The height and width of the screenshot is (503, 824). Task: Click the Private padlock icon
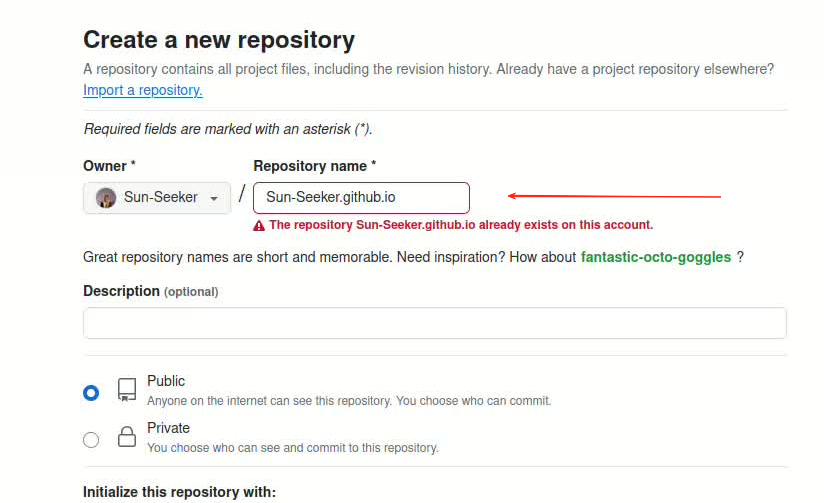(x=126, y=437)
